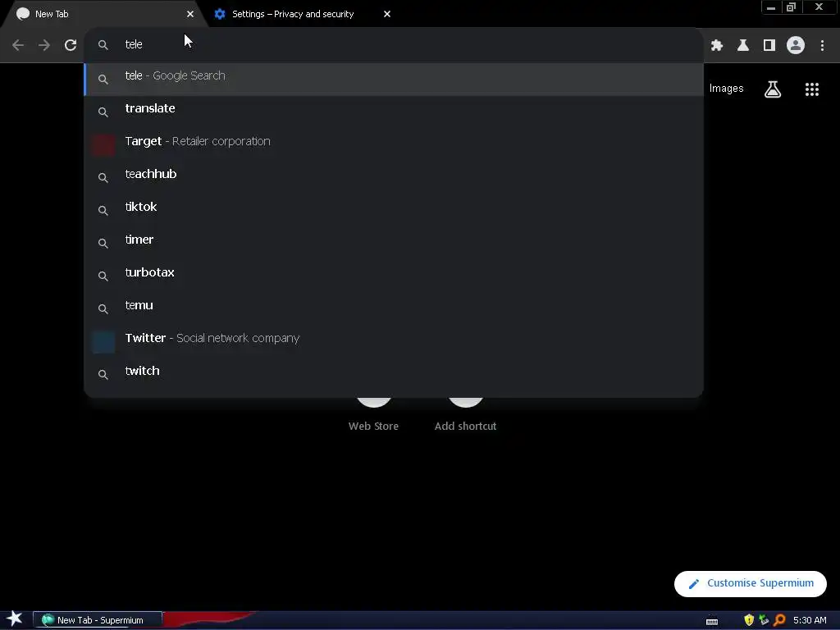Screen dimensions: 840x630
Task: Click the 5:30 AM system clock
Action: click(810, 620)
